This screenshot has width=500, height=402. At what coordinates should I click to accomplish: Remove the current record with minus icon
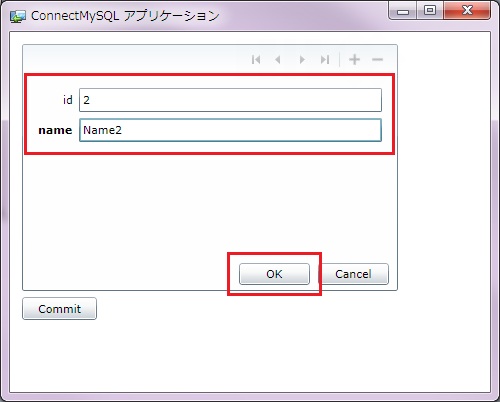point(377,60)
